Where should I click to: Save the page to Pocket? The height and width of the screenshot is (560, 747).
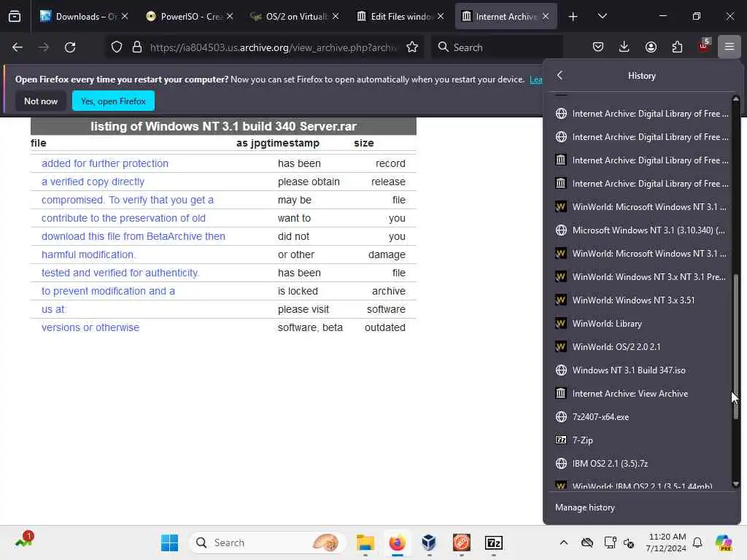(x=598, y=47)
